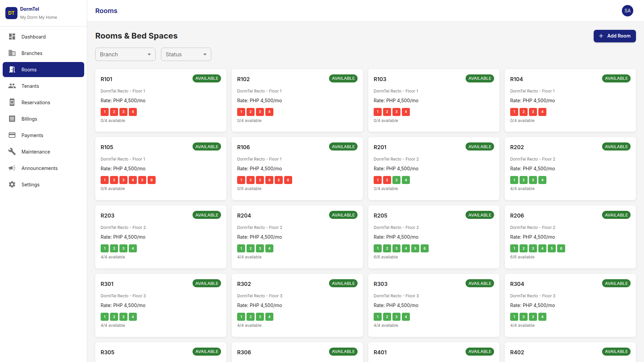Click the Add Room button
The image size is (644, 362).
(x=614, y=36)
